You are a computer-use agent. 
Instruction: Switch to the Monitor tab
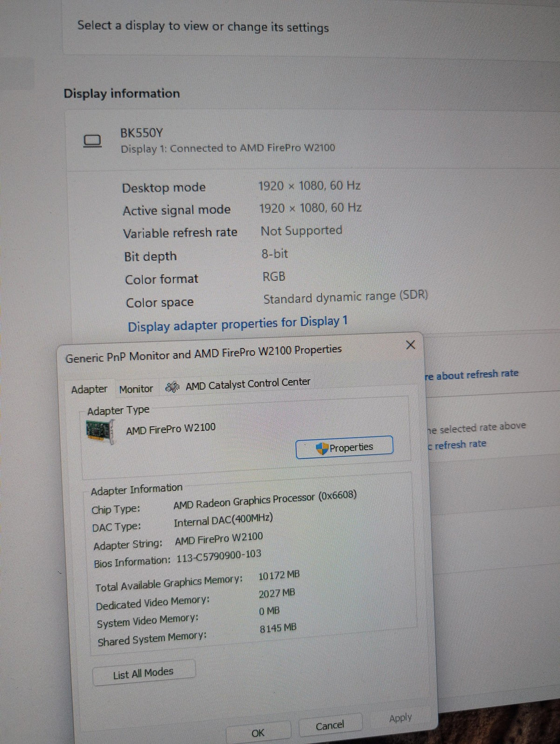[x=136, y=389]
